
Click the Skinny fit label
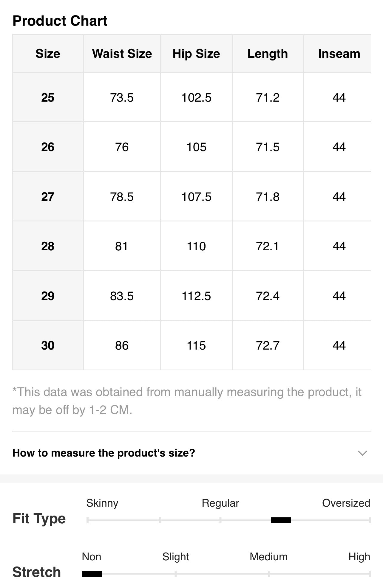(102, 503)
